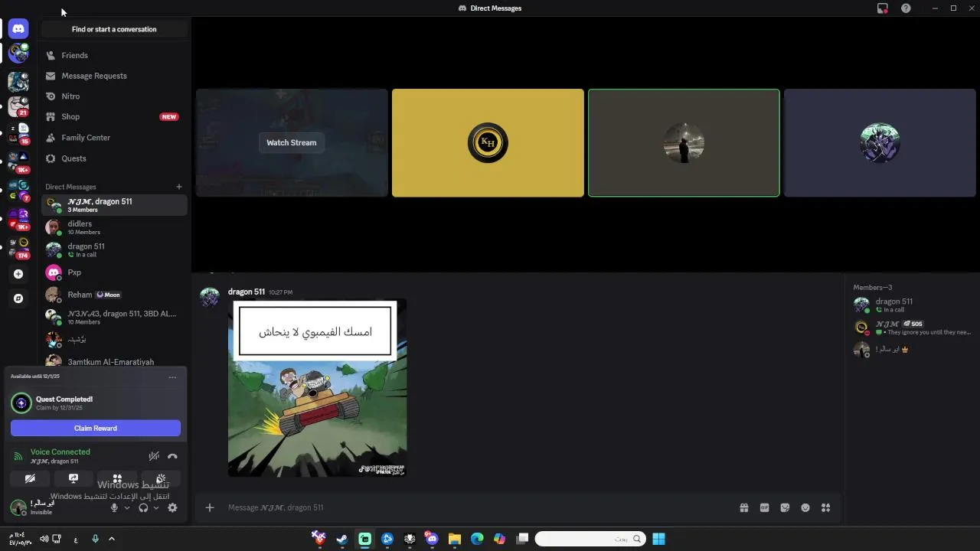This screenshot has height=551, width=980.
Task: Click the taskbar clock showing 11:04
Action: (19, 539)
